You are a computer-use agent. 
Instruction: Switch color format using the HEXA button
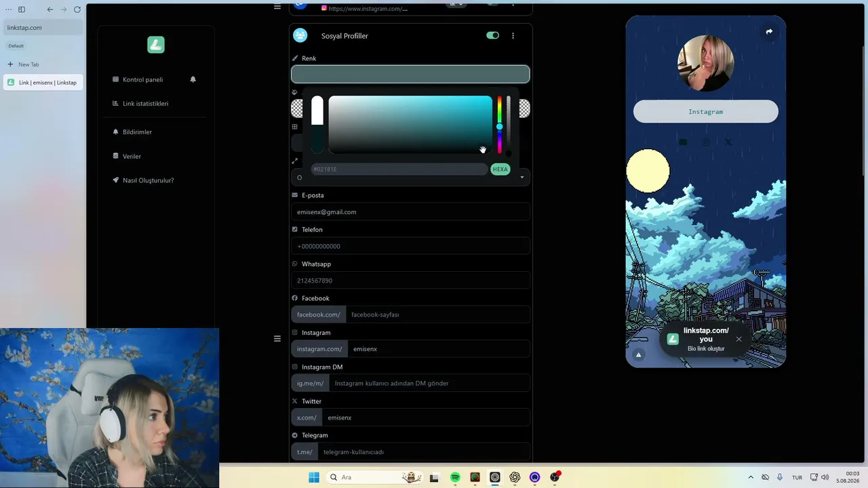pyautogui.click(x=500, y=169)
